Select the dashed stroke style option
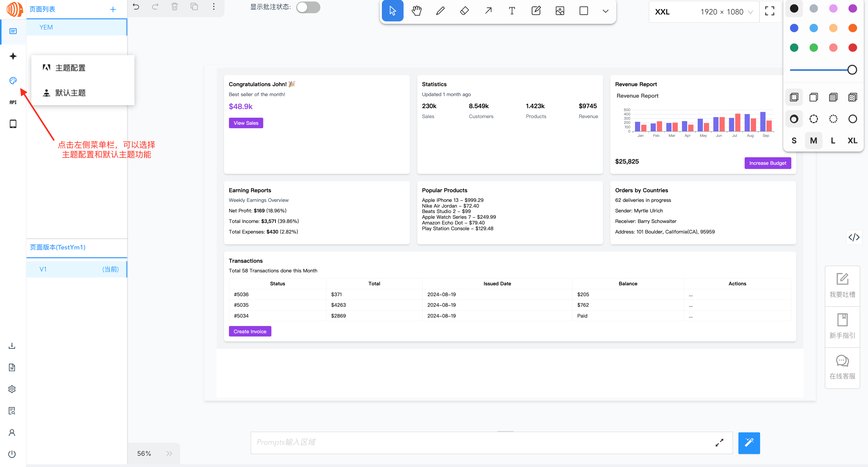This screenshot has height=467, width=868. coord(813,119)
